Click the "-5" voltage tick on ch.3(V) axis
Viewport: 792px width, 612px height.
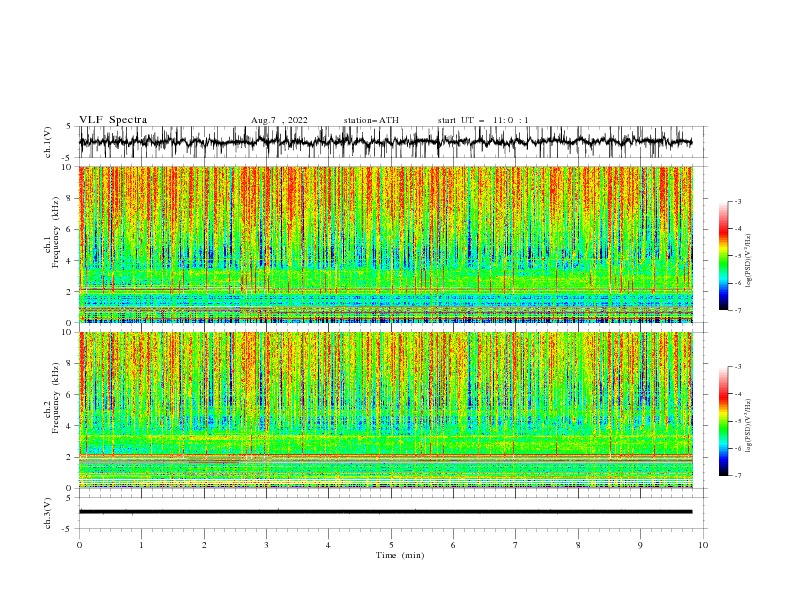pyautogui.click(x=67, y=529)
